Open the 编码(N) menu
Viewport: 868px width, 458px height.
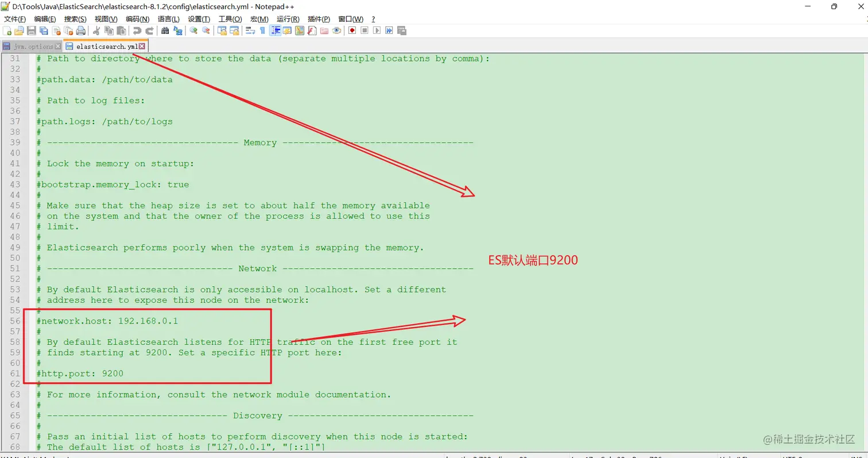click(x=137, y=19)
